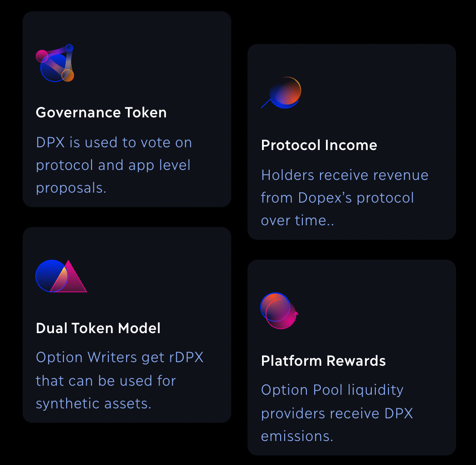
Task: Open the Platform Rewards title
Action: 323,361
